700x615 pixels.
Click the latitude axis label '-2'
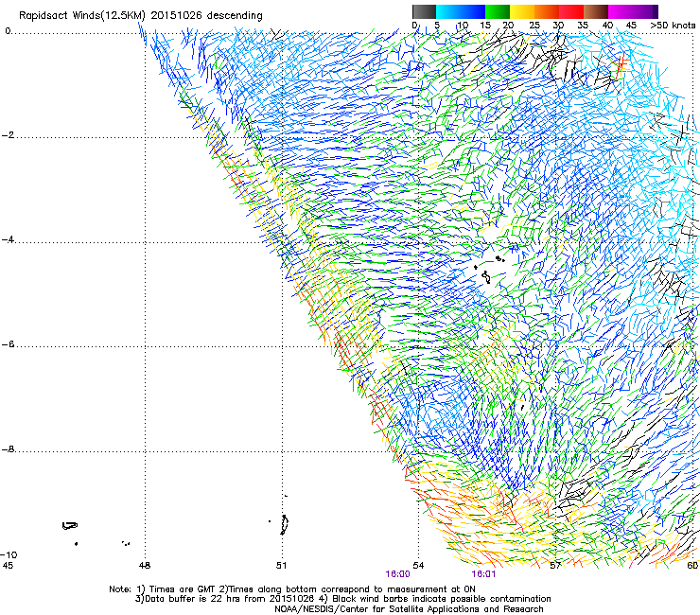8,135
